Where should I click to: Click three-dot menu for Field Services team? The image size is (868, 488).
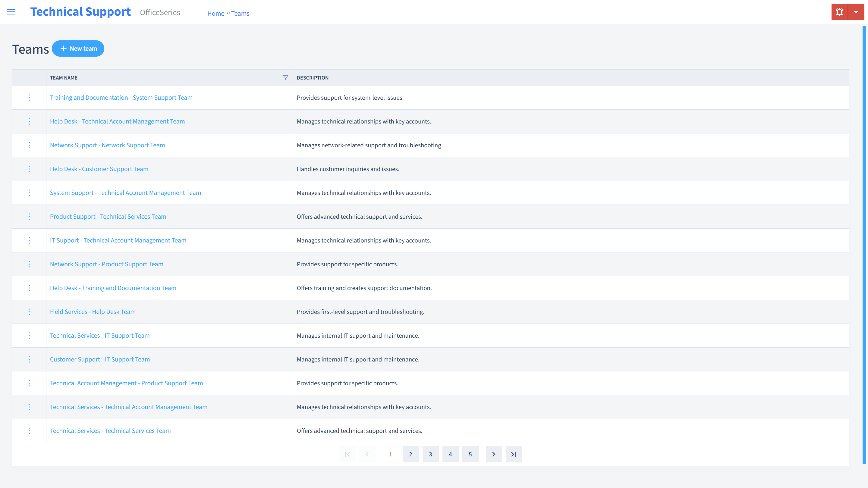[29, 311]
